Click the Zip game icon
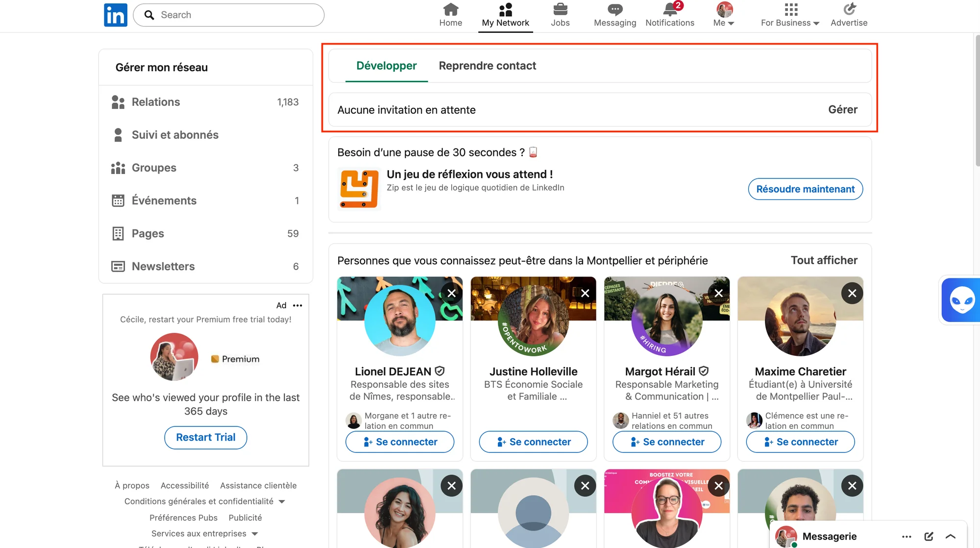The width and height of the screenshot is (980, 548). pos(360,189)
